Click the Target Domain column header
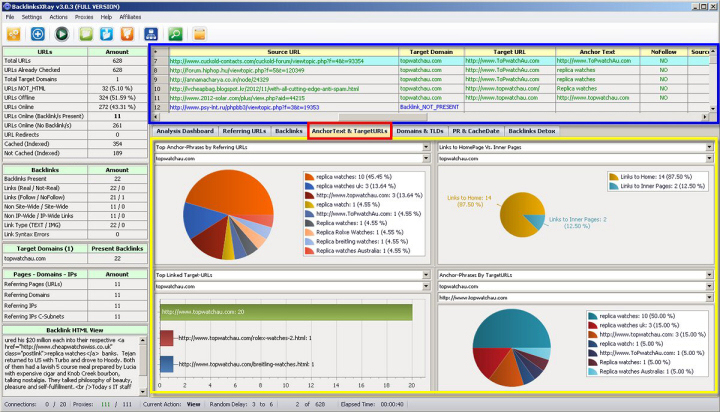This screenshot has width=720, height=412. coord(431,52)
